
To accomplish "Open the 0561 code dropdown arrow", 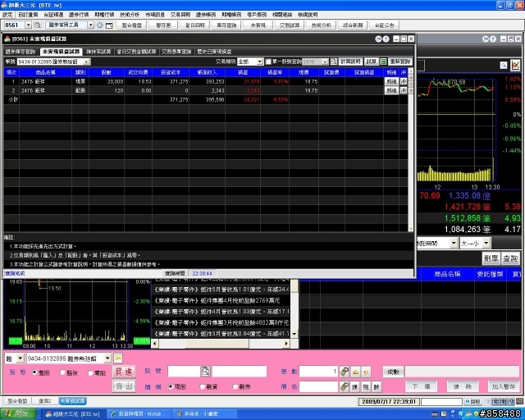I will click(28, 25).
